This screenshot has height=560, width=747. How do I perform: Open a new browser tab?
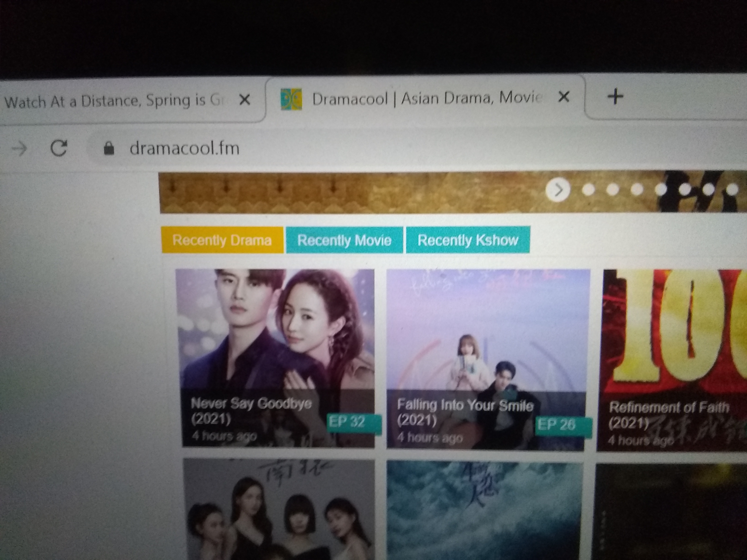[x=615, y=96]
